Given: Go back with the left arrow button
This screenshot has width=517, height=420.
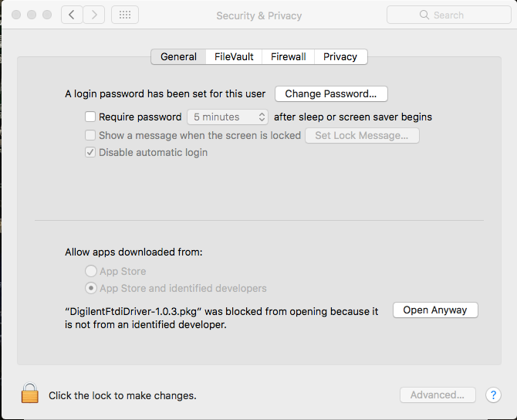Looking at the screenshot, I should coord(72,15).
